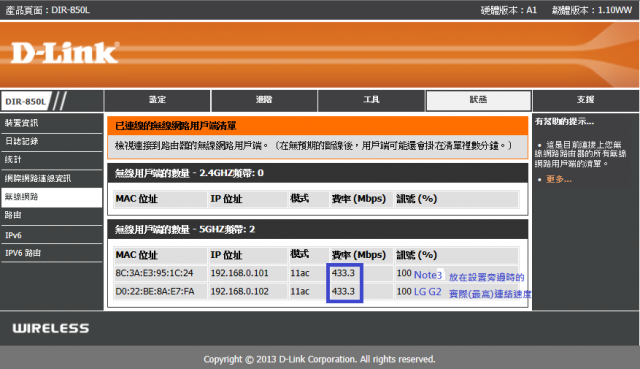Click MAC address D0:22:BE:8A:E7:FA
Viewport: 640px width, 369px height.
tap(155, 291)
